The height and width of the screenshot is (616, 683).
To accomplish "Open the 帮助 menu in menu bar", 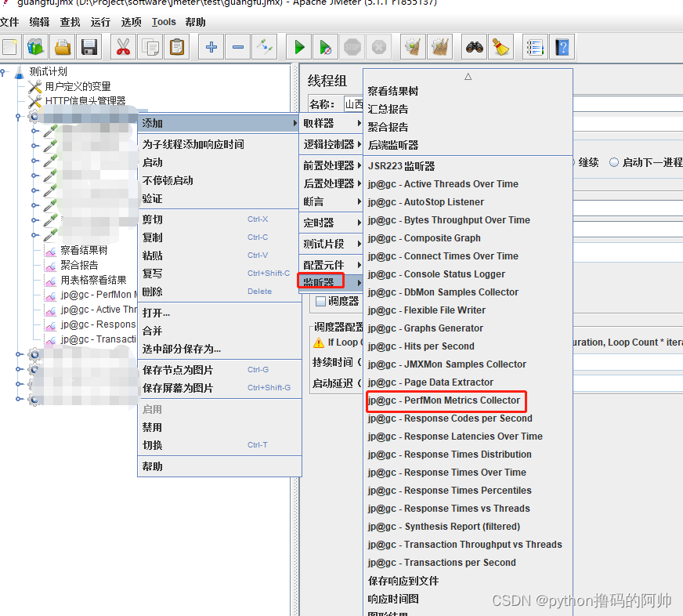I will coord(195,22).
